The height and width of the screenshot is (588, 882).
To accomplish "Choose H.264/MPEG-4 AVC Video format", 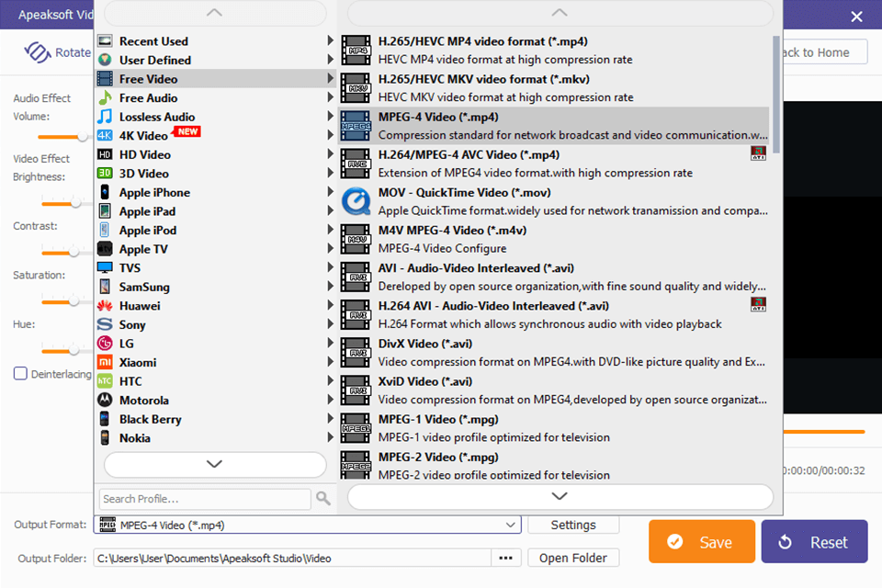I will (x=554, y=164).
